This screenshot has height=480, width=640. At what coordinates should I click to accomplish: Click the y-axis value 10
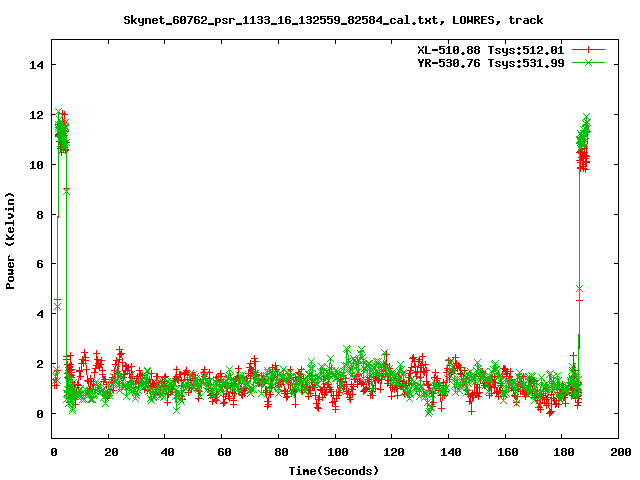tap(36, 165)
